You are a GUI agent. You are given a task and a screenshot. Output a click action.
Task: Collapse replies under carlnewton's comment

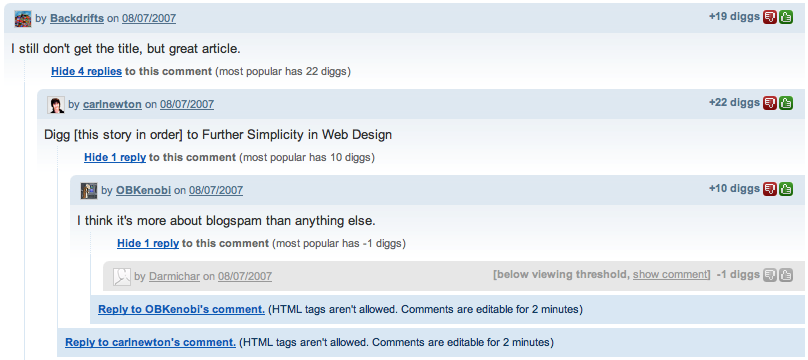(115, 158)
